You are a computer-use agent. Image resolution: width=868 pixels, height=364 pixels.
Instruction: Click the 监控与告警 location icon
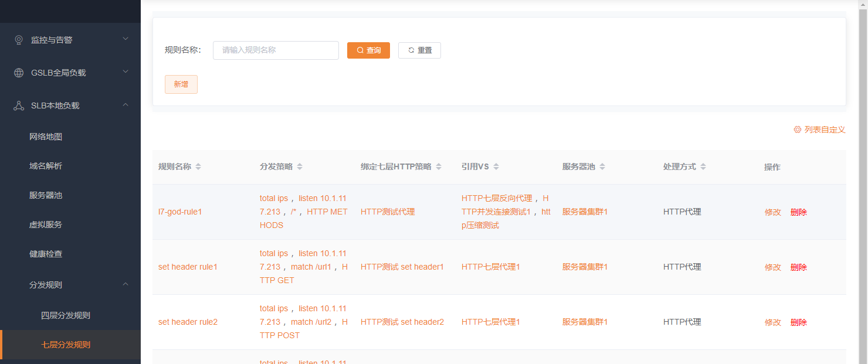pos(19,40)
